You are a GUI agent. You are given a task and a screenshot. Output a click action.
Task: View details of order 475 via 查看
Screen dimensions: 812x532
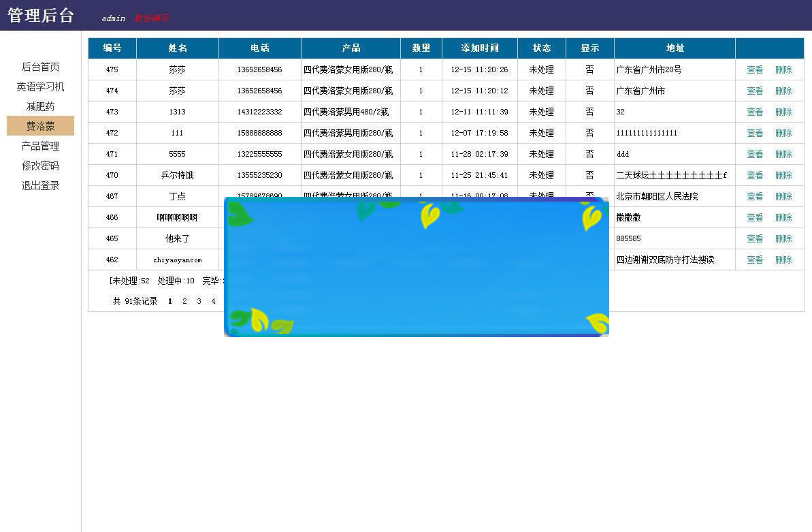(755, 69)
